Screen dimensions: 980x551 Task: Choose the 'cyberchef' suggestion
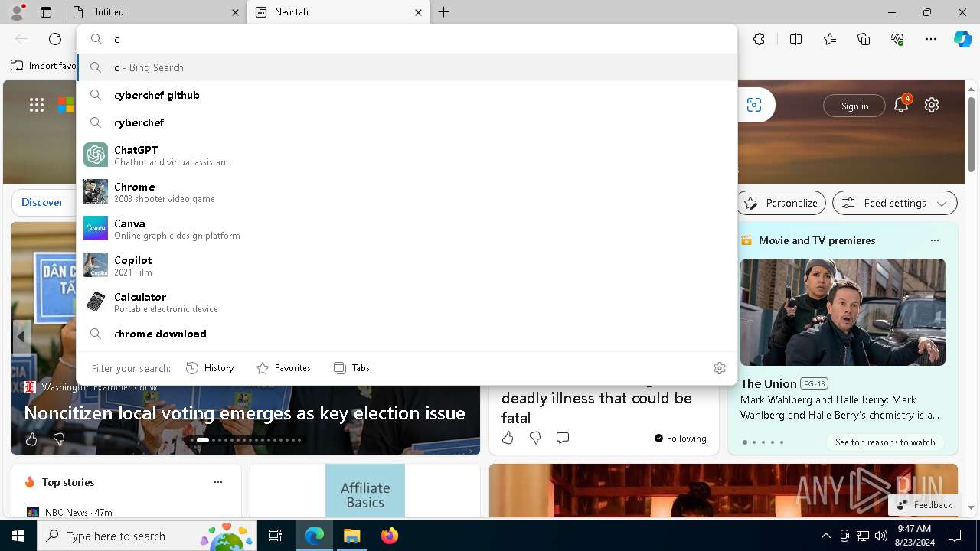click(407, 122)
